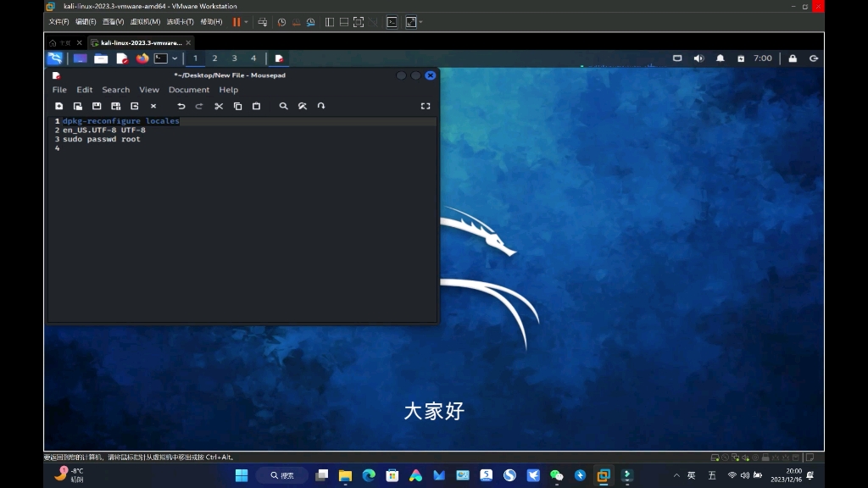Open Kali notifications bell
Image resolution: width=868 pixels, height=488 pixels.
click(721, 58)
